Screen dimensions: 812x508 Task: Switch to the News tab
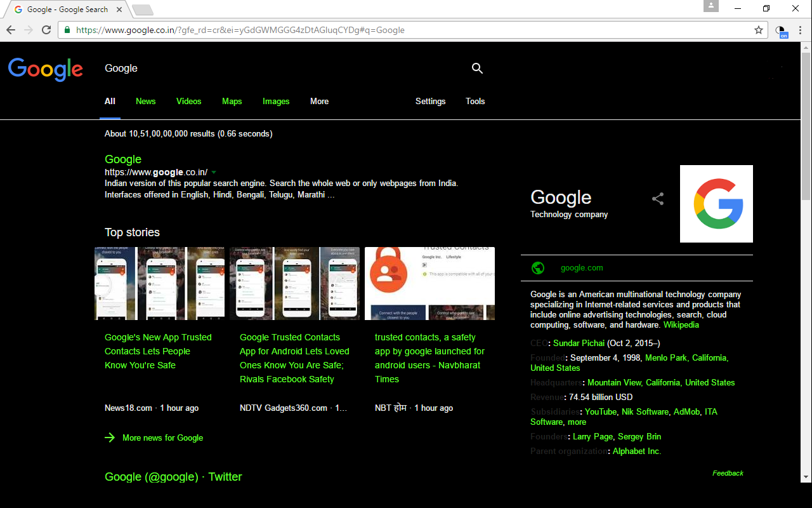pyautogui.click(x=145, y=101)
